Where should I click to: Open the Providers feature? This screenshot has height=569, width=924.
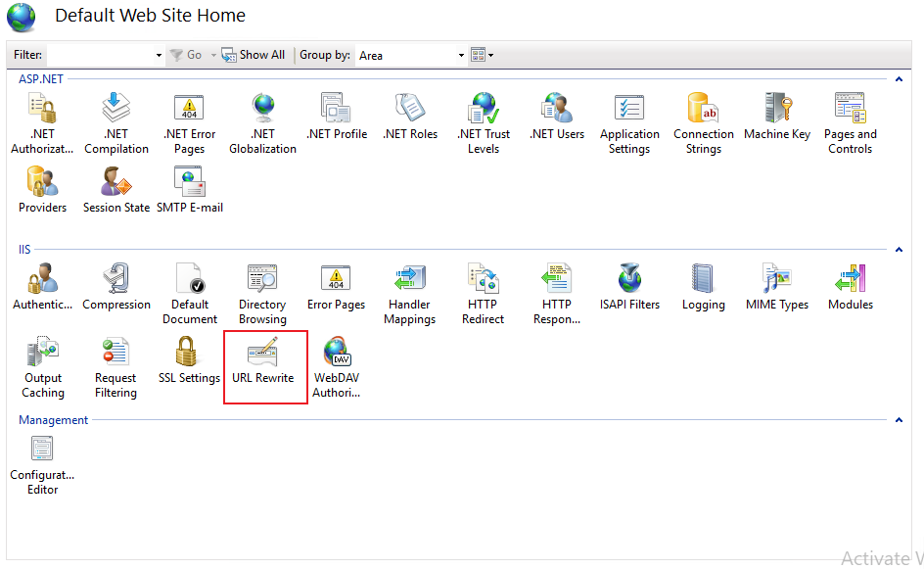click(42, 190)
